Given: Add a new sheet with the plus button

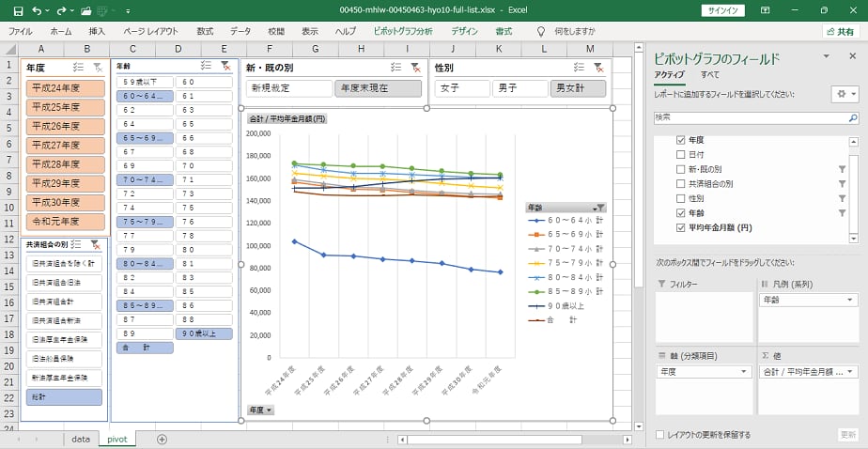Looking at the screenshot, I should (162, 439).
